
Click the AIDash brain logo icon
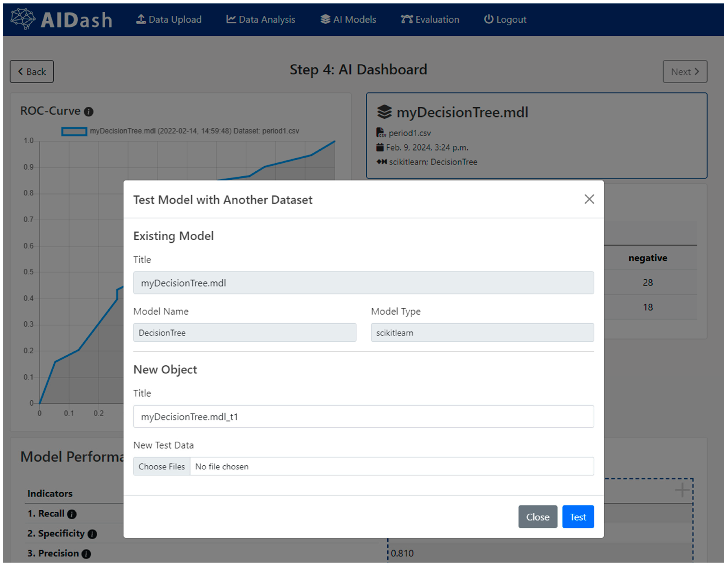pos(23,19)
